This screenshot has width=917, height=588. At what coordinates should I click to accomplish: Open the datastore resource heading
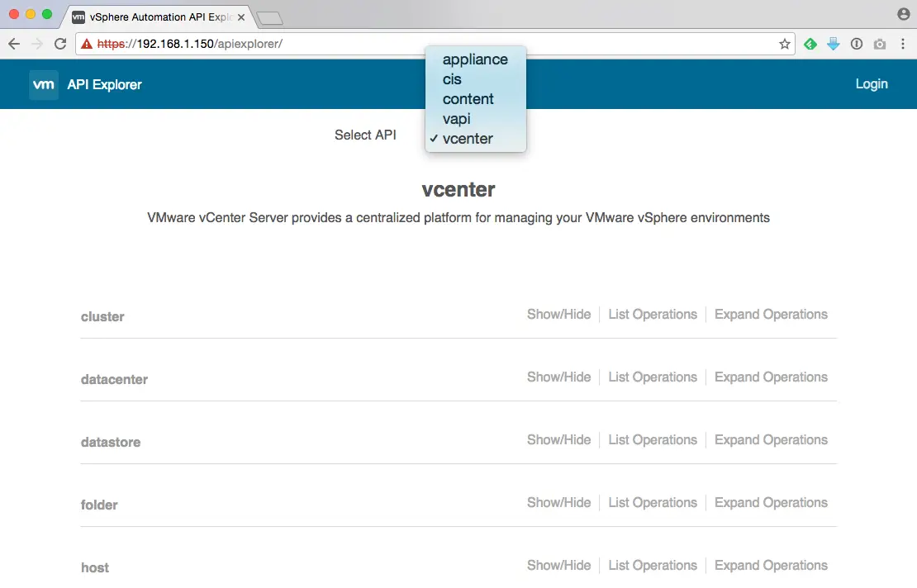coord(111,443)
